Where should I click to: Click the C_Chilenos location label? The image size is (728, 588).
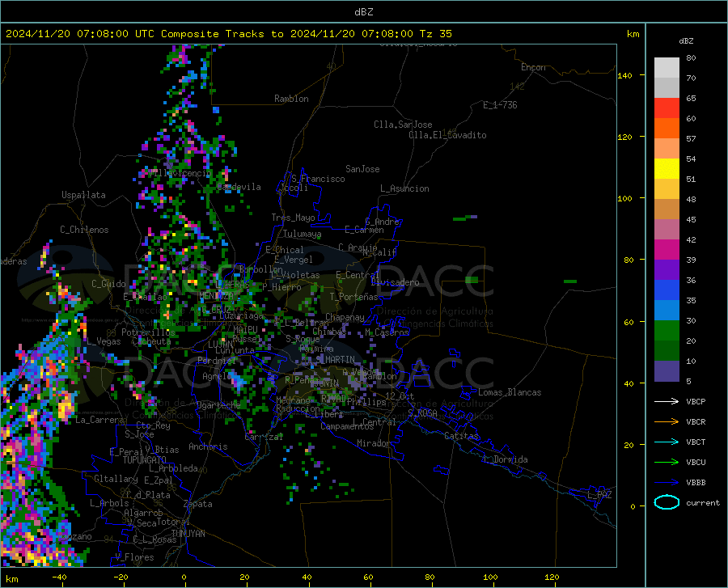click(x=84, y=230)
